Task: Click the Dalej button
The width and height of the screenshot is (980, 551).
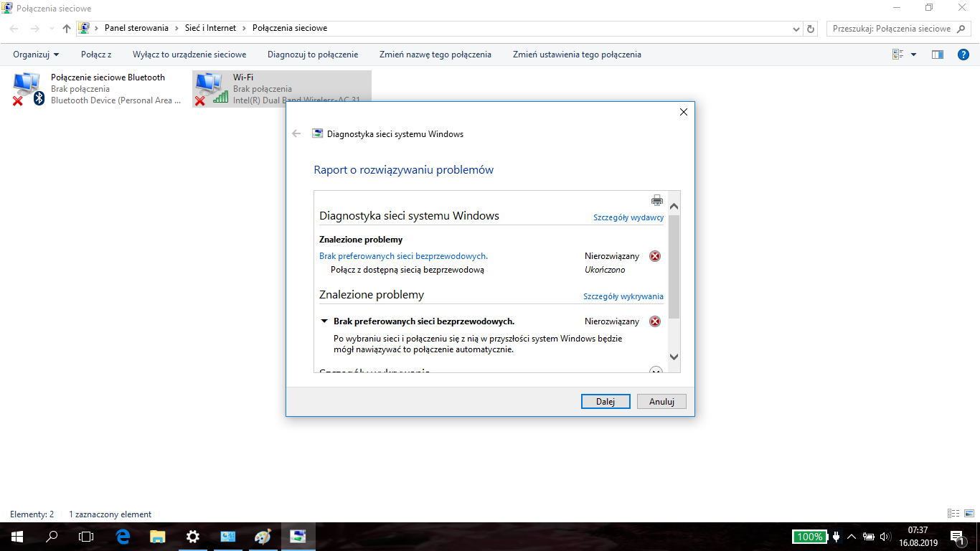Action: click(x=606, y=402)
